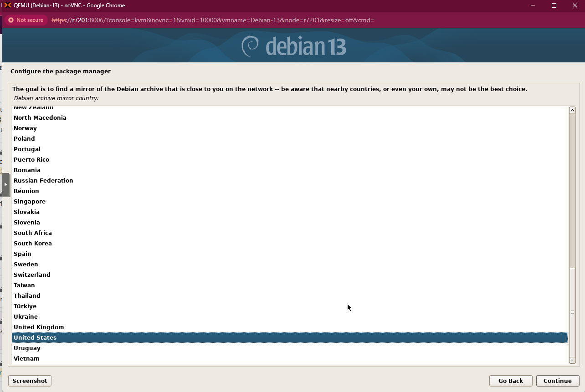Maximize the Chrome window

click(554, 5)
